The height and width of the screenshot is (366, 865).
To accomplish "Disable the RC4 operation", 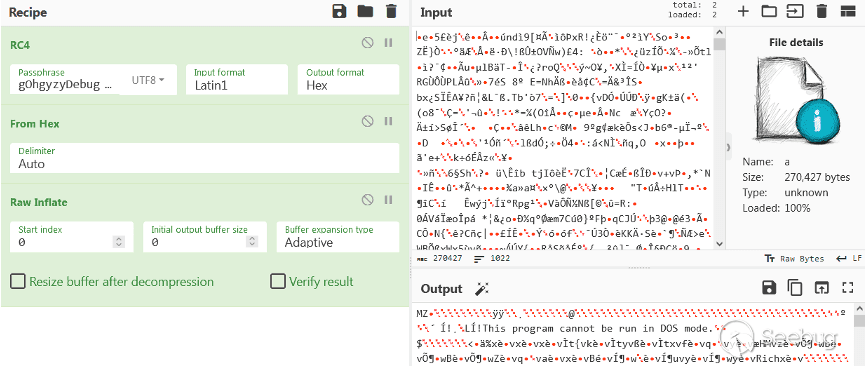I will (367, 43).
